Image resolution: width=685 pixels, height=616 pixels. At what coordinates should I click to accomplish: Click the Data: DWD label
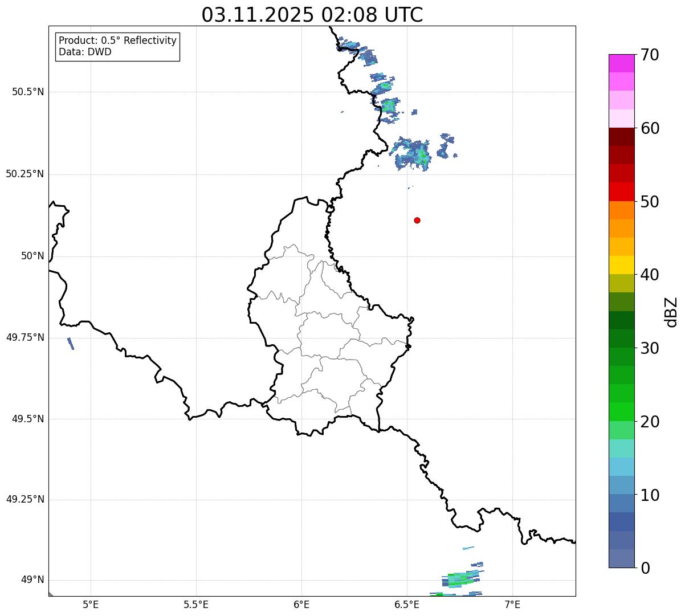(x=85, y=52)
